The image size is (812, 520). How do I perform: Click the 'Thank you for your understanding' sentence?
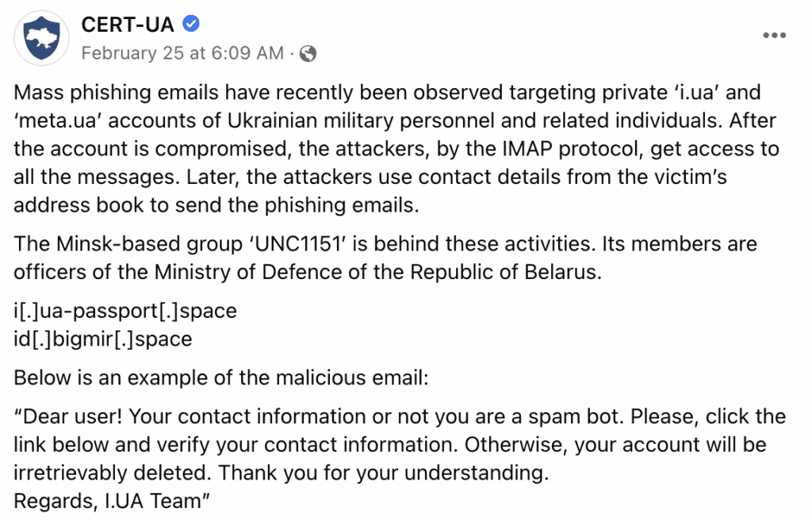[383, 472]
